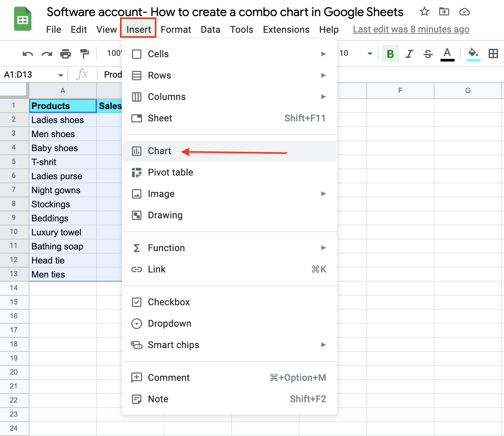Open the font size dropdown
This screenshot has width=504, height=436.
point(370,53)
